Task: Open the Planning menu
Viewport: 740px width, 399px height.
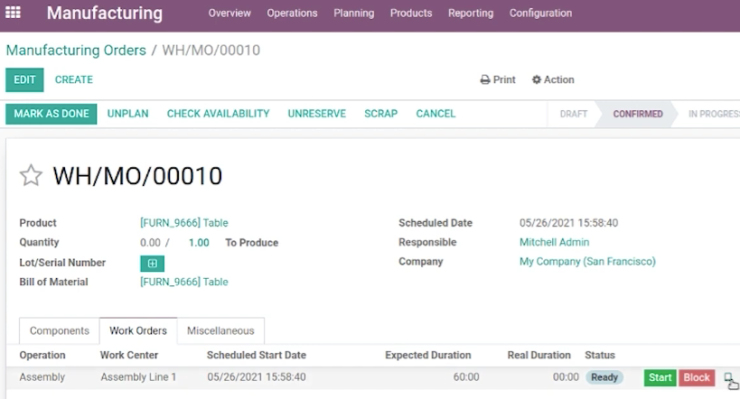Action: pyautogui.click(x=354, y=13)
